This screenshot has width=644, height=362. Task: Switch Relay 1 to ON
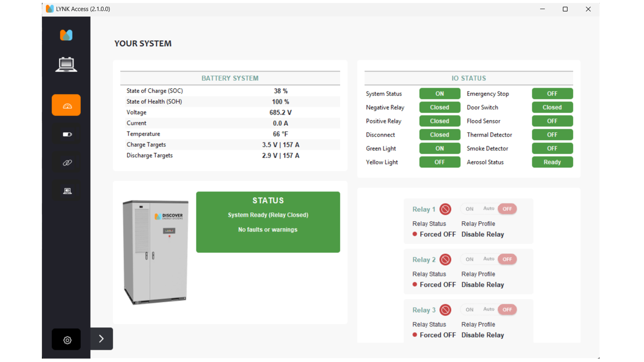[469, 209]
